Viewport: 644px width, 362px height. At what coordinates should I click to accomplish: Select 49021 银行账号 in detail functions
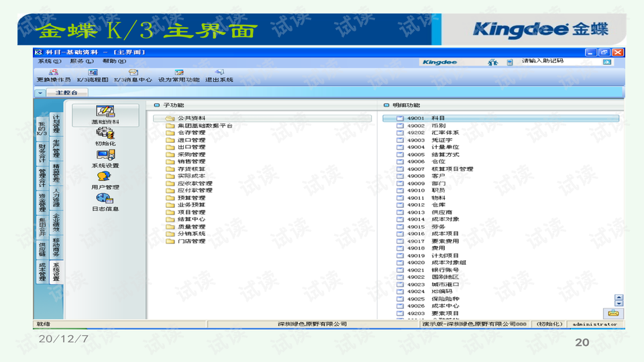point(433,270)
